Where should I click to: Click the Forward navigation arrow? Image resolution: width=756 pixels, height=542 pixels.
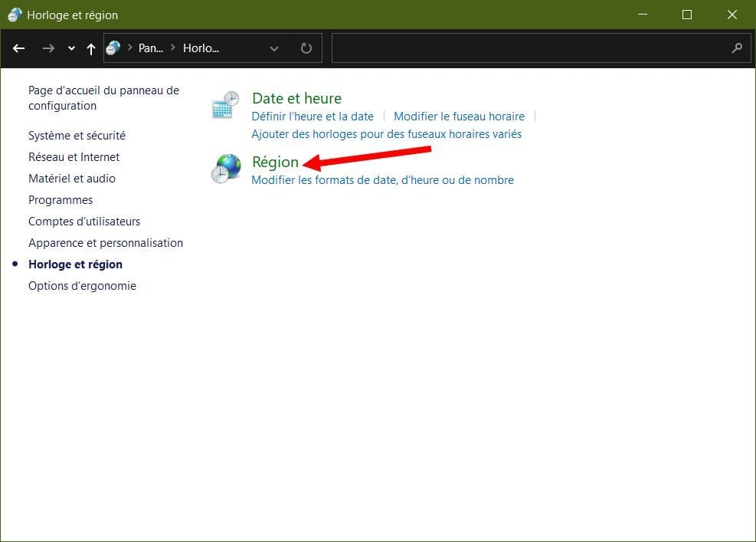tap(48, 48)
